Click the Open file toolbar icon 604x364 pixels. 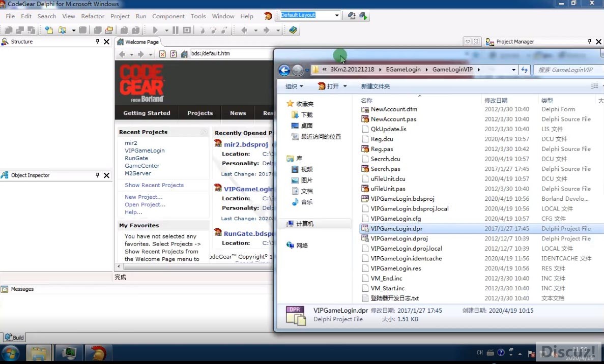pyautogui.click(x=62, y=30)
